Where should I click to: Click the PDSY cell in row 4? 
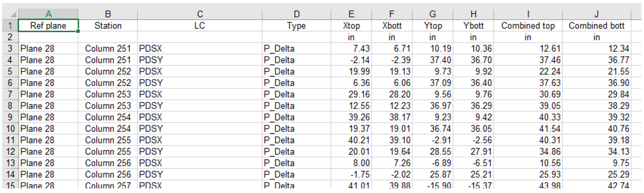coord(151,60)
